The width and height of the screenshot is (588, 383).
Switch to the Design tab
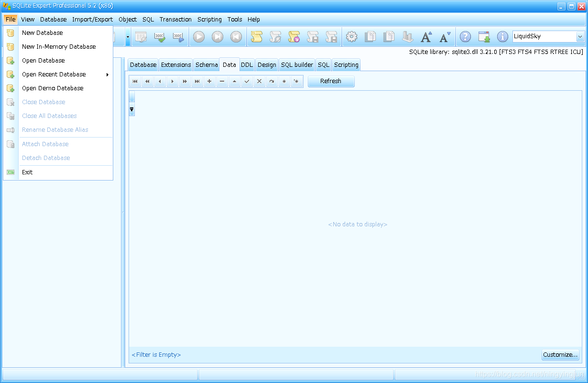tap(267, 65)
